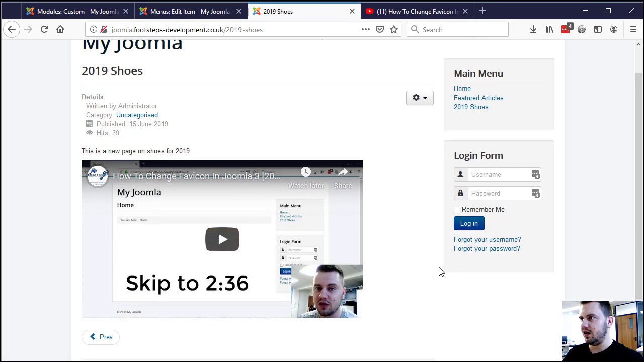Go back using the browser back arrow
Image resolution: width=644 pixels, height=362 pixels.
coord(12,30)
